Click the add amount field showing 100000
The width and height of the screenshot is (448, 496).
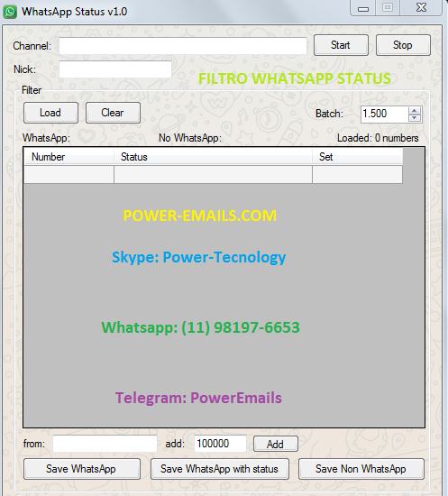pyautogui.click(x=220, y=444)
